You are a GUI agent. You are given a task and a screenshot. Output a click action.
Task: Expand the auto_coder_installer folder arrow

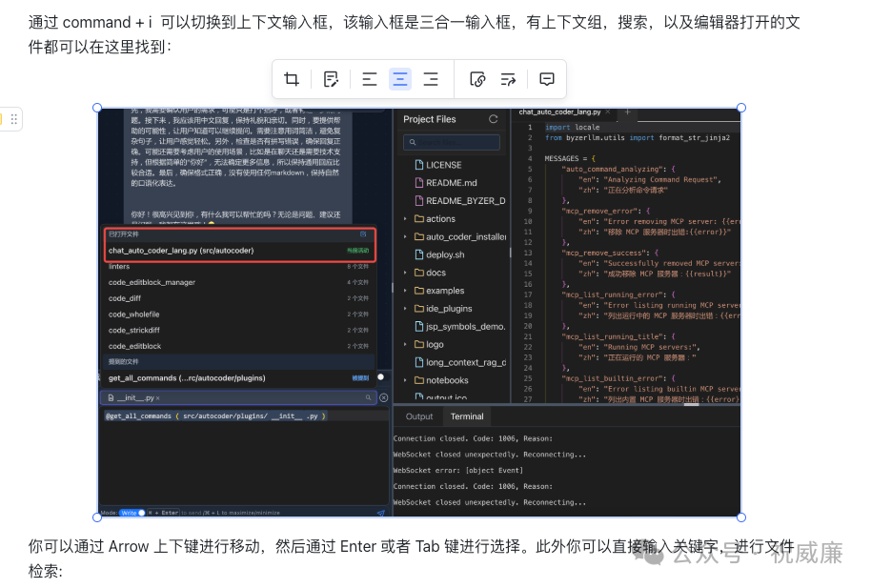(406, 236)
